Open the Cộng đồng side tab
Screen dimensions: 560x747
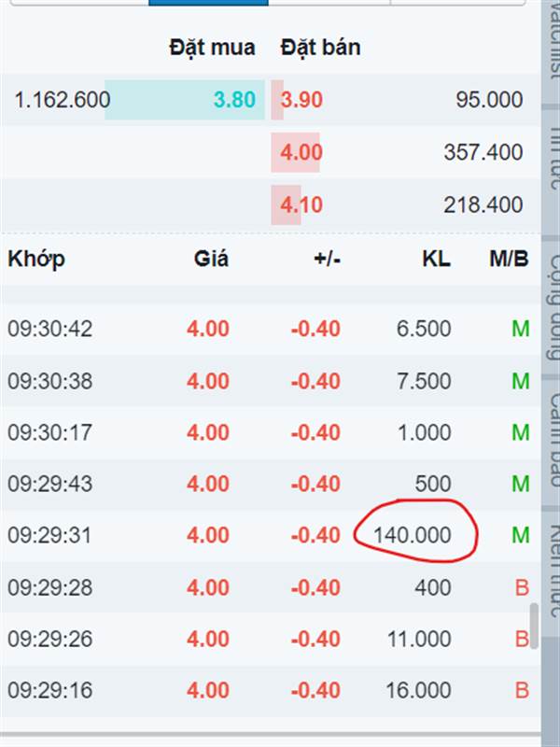pos(552,305)
